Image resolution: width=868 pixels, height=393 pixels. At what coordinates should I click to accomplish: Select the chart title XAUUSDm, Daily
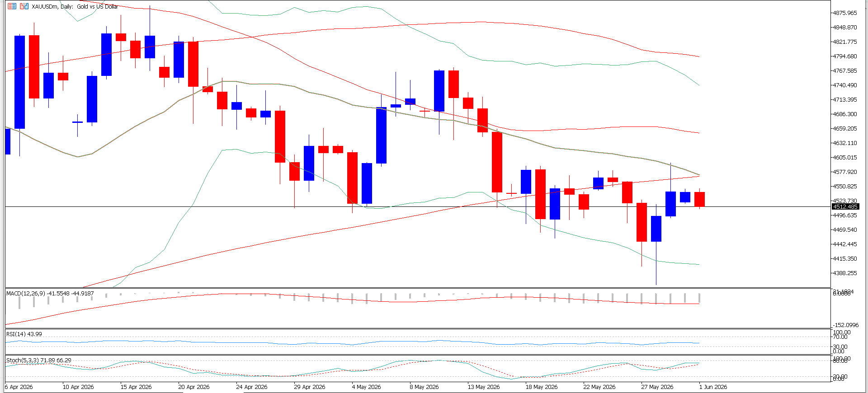[53, 6]
